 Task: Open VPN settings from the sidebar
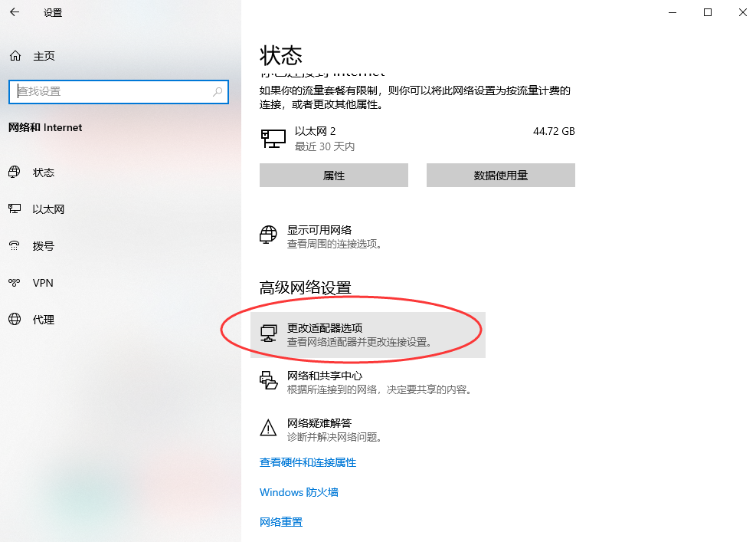pos(44,282)
